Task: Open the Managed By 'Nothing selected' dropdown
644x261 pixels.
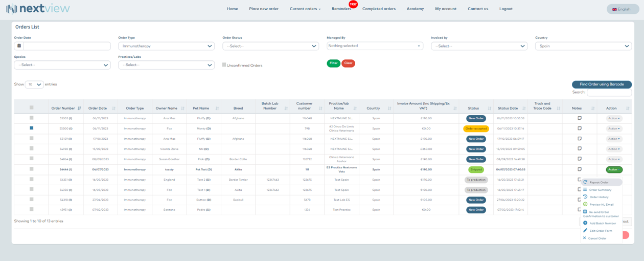Action: 375,46
